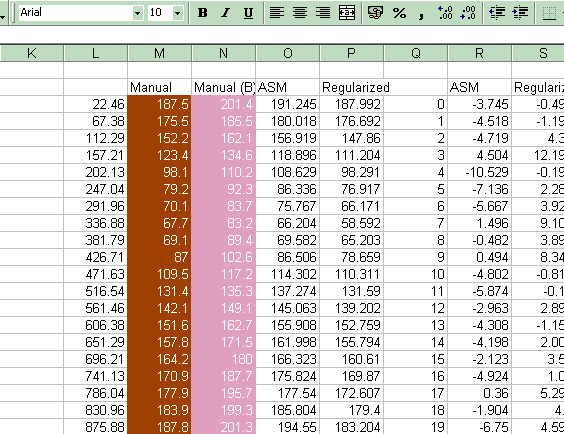Increase the cell indent
The height and width of the screenshot is (434, 564).
[520, 13]
